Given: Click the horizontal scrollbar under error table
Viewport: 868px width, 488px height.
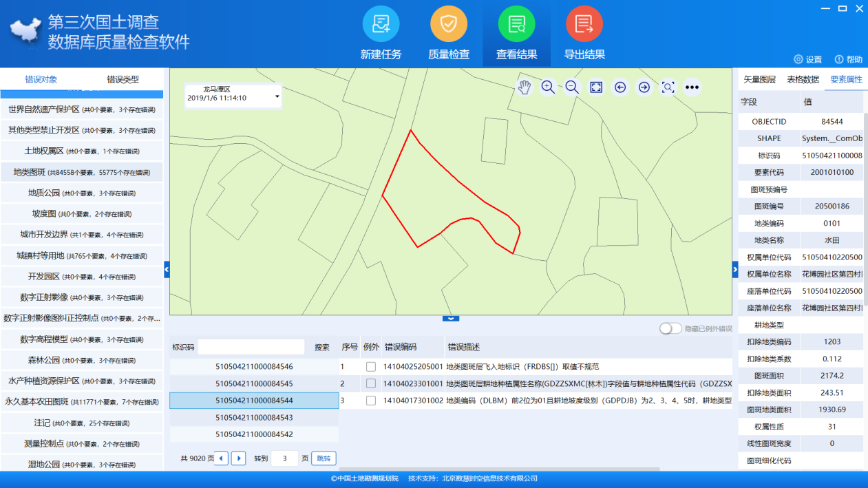Looking at the screenshot, I should 500,469.
